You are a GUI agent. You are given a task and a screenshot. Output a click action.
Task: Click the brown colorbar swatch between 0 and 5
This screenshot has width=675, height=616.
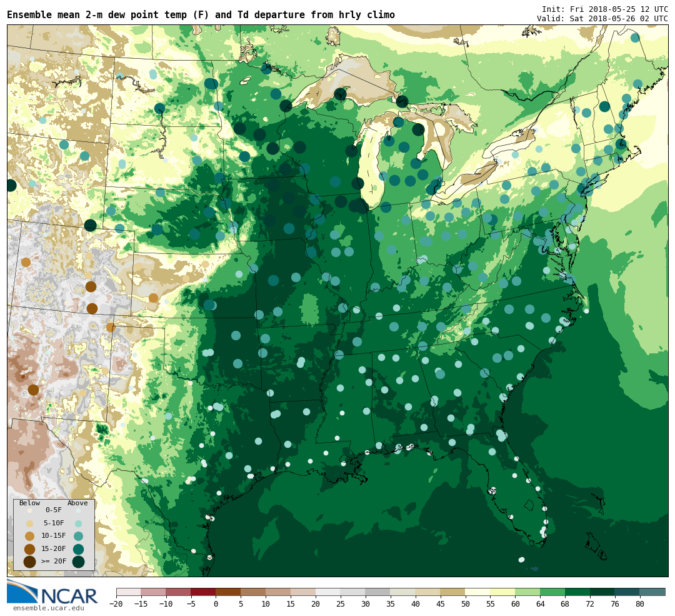click(228, 592)
